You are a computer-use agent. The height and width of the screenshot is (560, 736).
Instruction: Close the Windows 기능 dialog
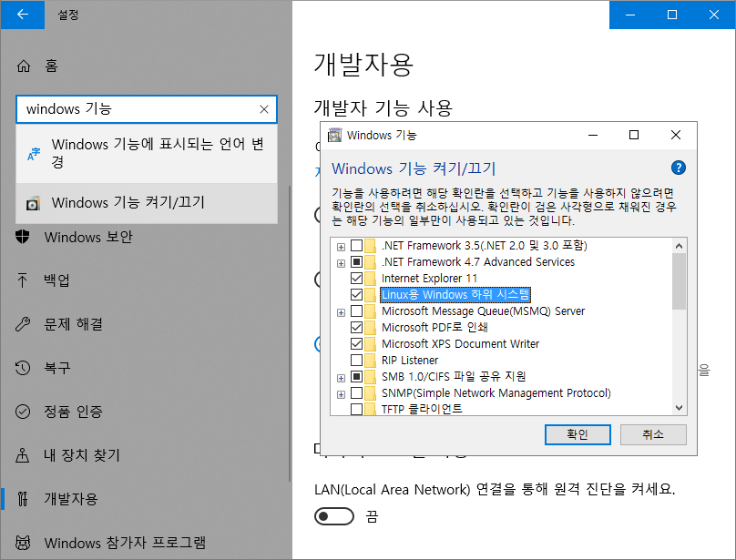click(x=676, y=135)
